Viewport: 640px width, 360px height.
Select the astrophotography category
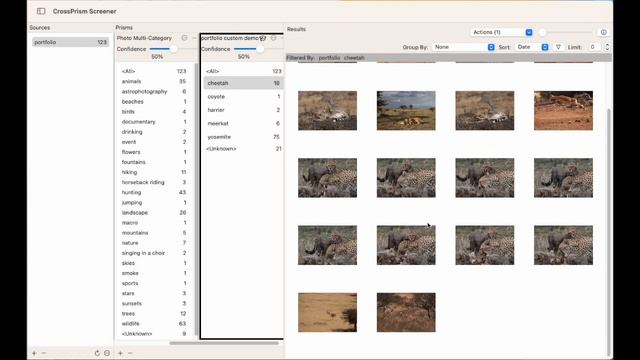click(153, 91)
